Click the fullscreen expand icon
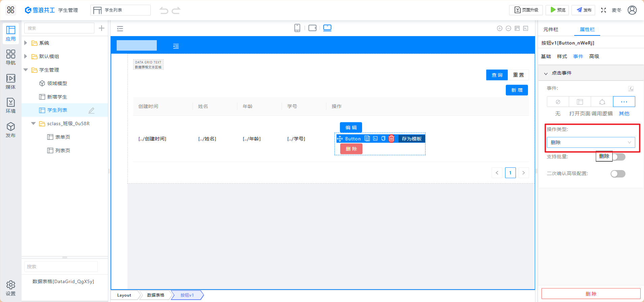The image size is (644, 302). click(604, 10)
